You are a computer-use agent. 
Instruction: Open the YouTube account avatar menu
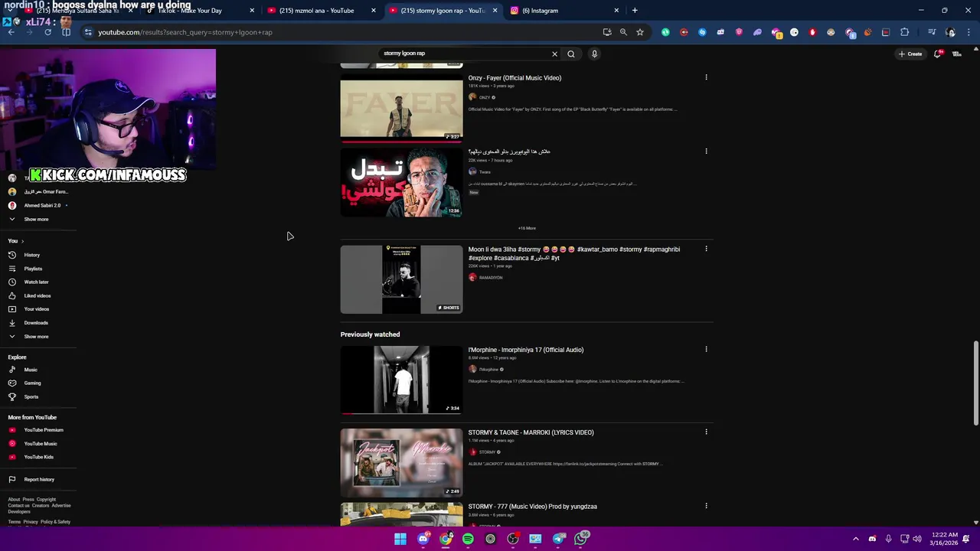(x=957, y=54)
